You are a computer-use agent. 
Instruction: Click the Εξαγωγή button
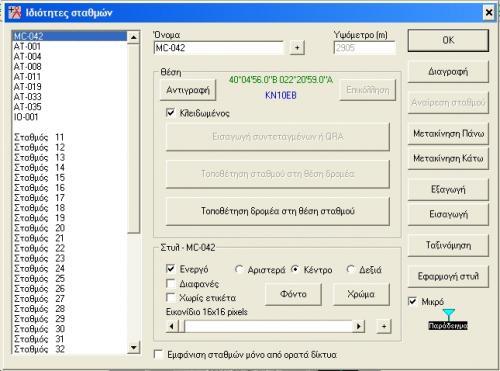tap(448, 189)
